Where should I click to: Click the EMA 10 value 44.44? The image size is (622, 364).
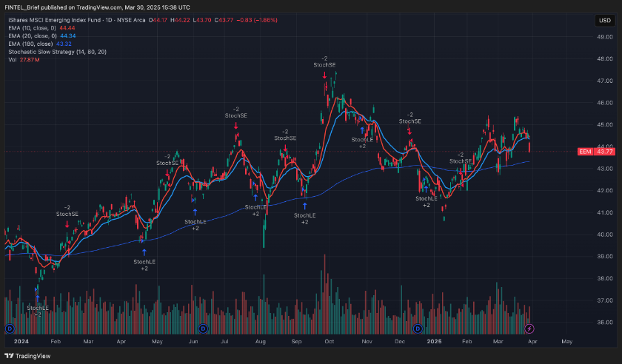pos(67,28)
